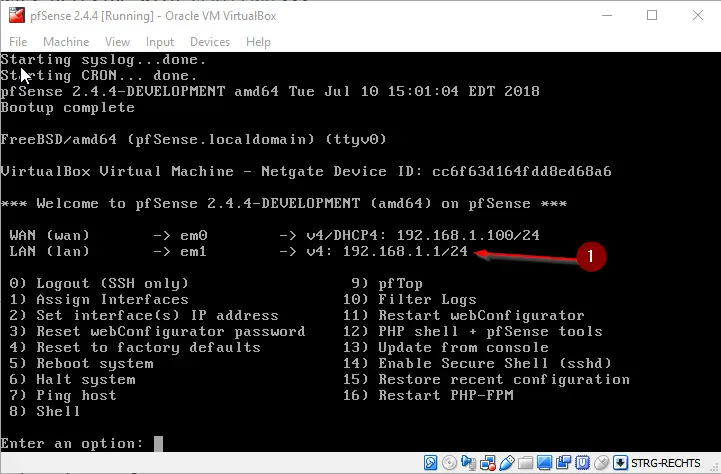This screenshot has width=721, height=474.
Task: Click the video recording indicator icon
Action: click(563, 463)
